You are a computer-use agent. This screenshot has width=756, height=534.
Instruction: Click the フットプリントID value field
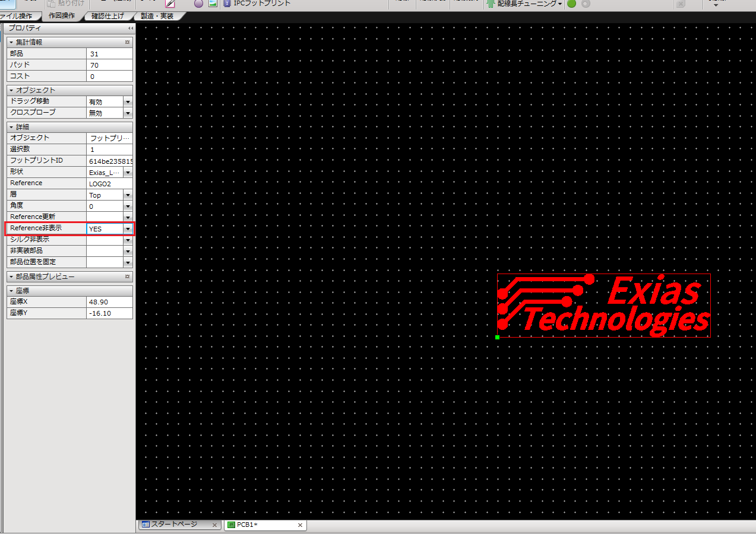[109, 161]
